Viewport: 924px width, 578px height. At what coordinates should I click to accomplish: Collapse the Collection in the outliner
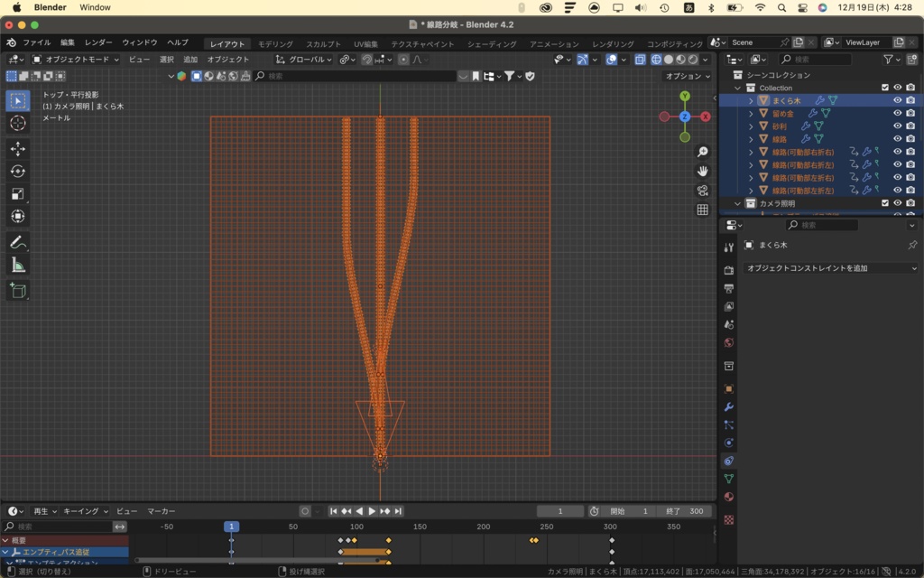[736, 88]
